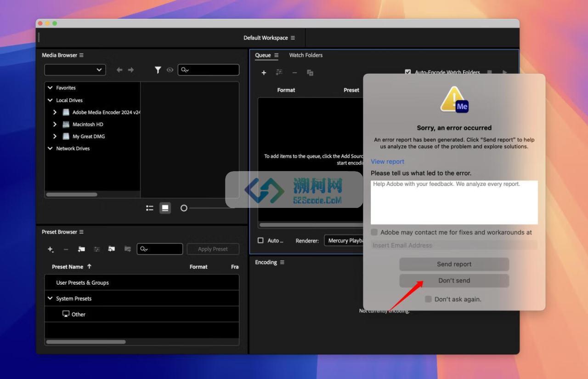588x379 pixels.
Task: Collapse the Favorites section
Action: click(x=50, y=87)
